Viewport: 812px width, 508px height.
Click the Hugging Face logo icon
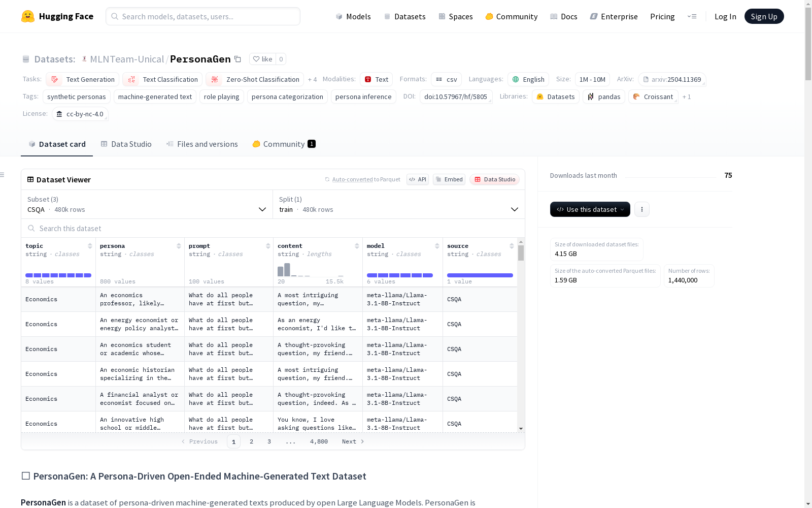pos(28,16)
